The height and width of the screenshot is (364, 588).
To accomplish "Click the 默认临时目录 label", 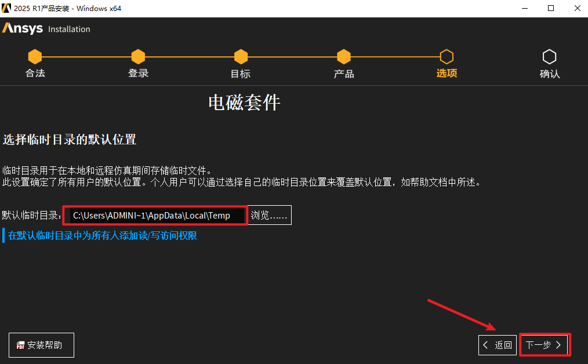I will point(31,215).
